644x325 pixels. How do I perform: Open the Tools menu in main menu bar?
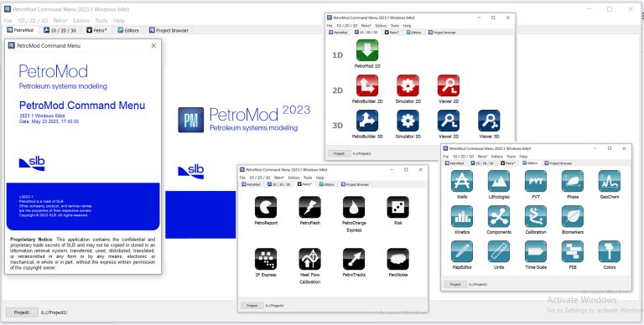point(101,20)
